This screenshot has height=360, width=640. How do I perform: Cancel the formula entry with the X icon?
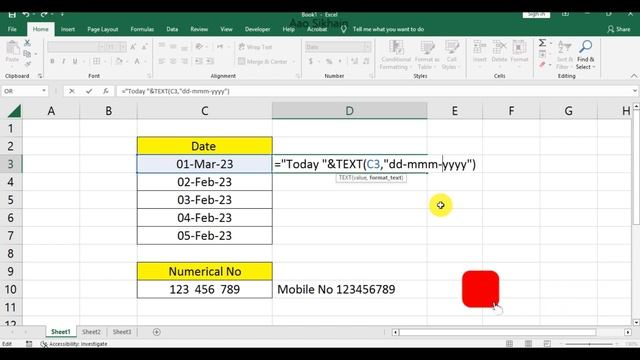pos(72,91)
